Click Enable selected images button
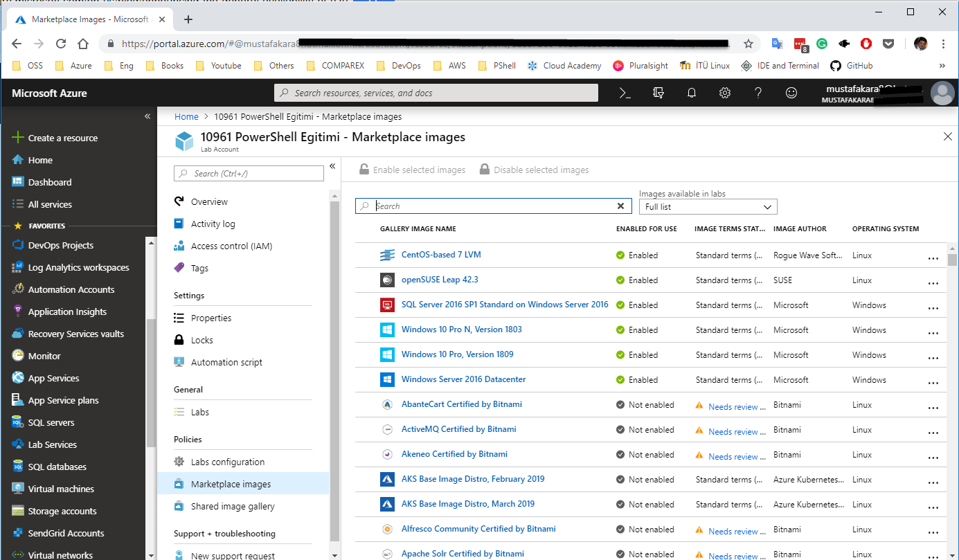 (x=412, y=170)
